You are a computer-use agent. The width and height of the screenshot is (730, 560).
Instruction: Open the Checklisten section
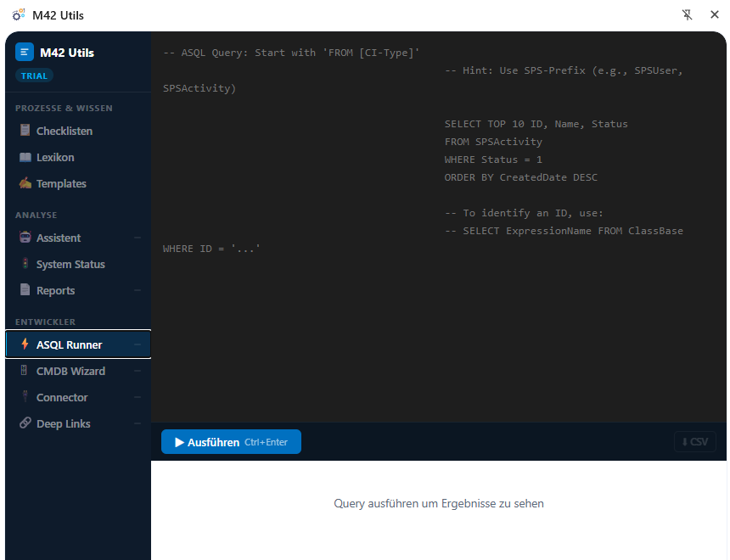[78, 131]
